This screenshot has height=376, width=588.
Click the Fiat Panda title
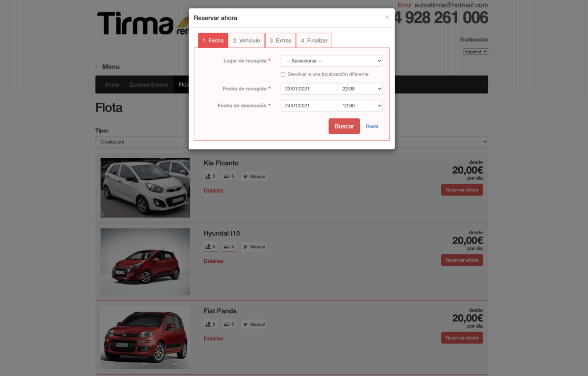pyautogui.click(x=220, y=311)
